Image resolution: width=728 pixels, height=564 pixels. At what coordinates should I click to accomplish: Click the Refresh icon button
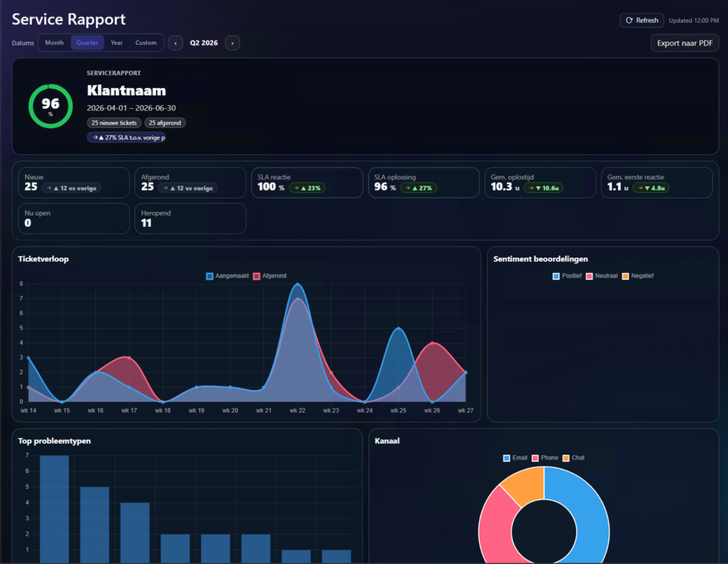642,21
